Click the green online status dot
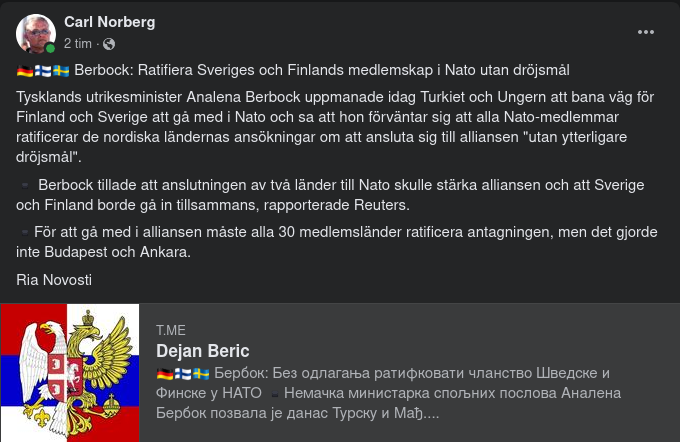This screenshot has width=680, height=442. pyautogui.click(x=50, y=48)
